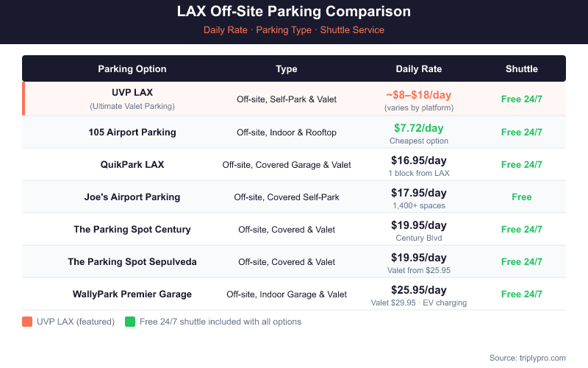Click the green free shuttle legend swatch

[x=130, y=322]
